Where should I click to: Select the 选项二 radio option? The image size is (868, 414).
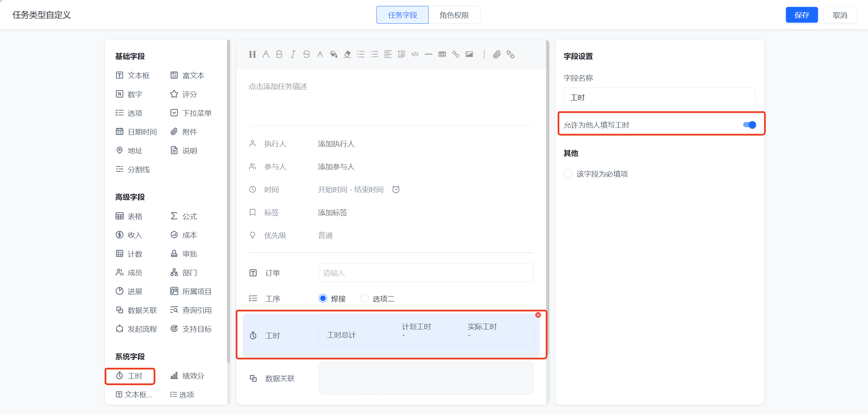[x=364, y=298]
